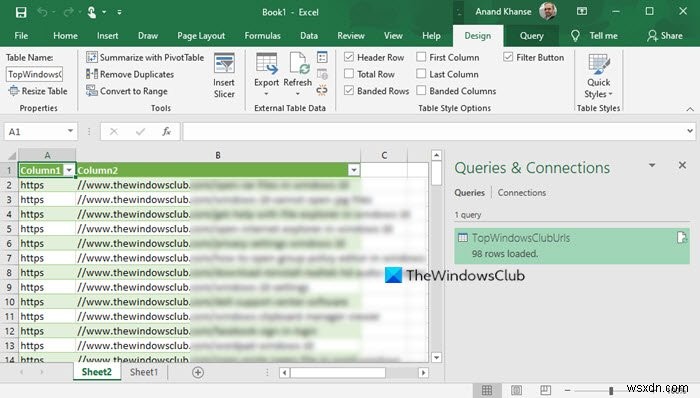Click the zoom slider handle

(611, 390)
